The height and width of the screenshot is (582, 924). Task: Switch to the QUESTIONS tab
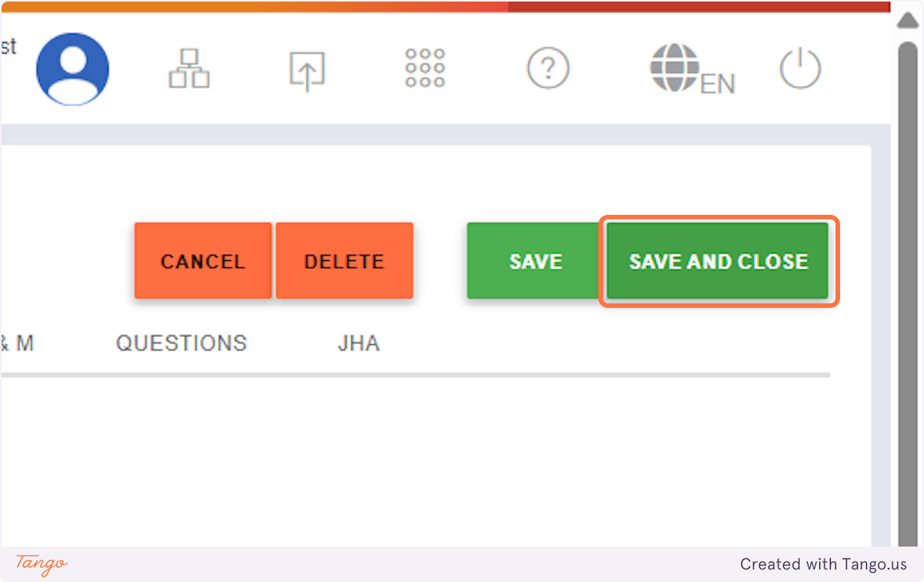(x=181, y=343)
